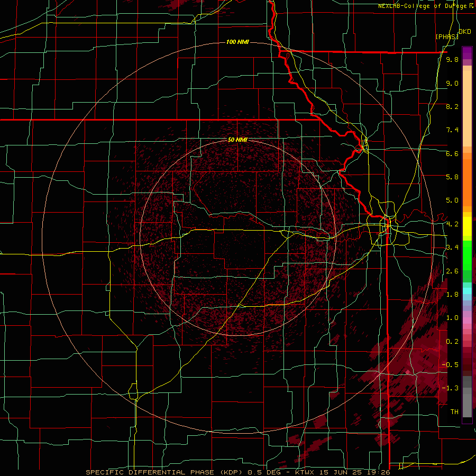The image size is (476, 476).
Task: Click the "1.0" legend value
Action: [x=452, y=318]
